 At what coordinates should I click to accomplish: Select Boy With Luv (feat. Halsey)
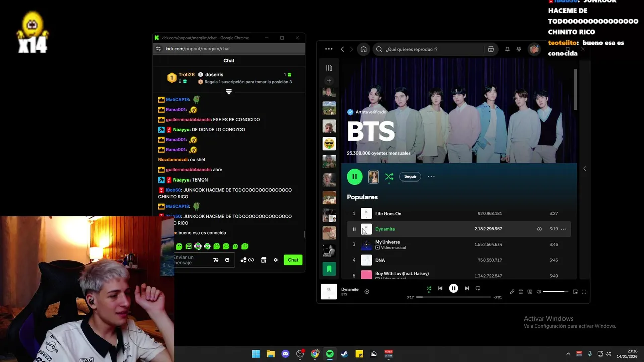pos(402,273)
